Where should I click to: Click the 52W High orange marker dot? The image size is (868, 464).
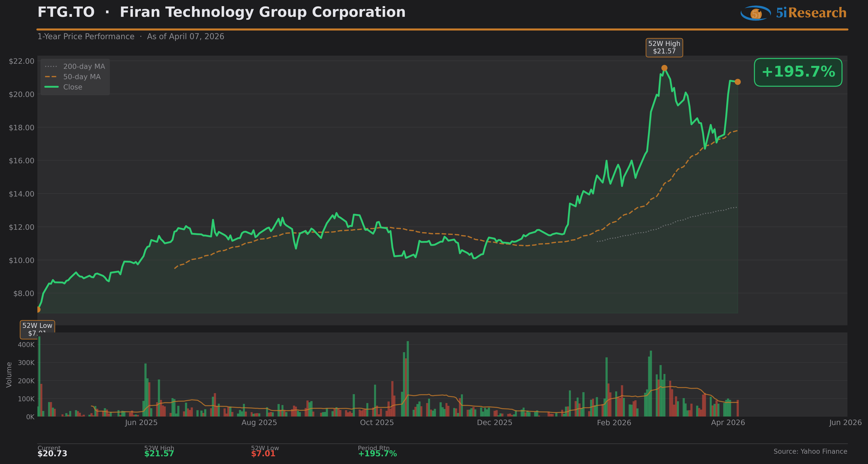(x=664, y=68)
